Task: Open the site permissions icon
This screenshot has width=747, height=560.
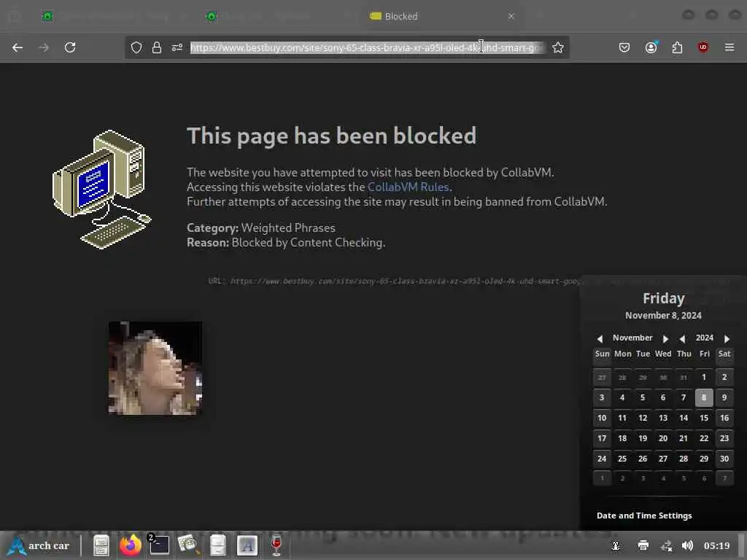Action: [177, 47]
